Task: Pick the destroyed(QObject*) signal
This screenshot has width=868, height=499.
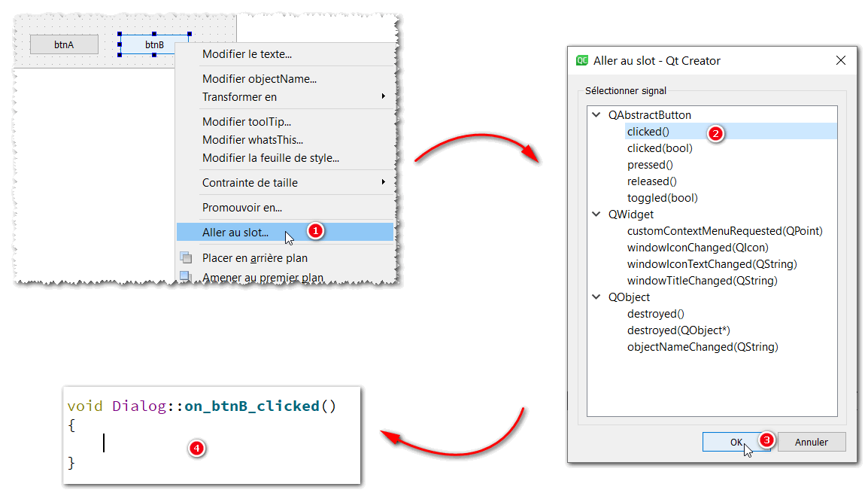Action: (678, 330)
